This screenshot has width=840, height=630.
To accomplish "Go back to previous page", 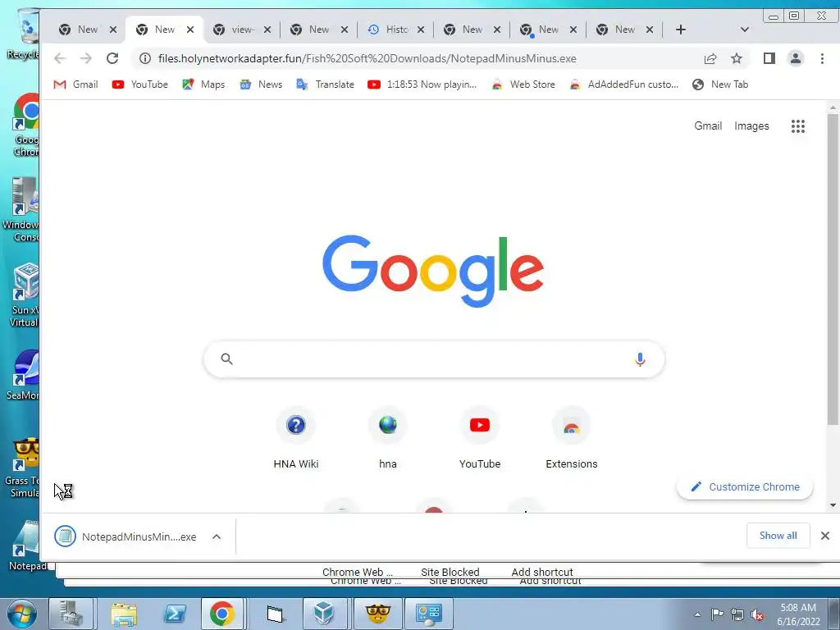I will pos(60,58).
